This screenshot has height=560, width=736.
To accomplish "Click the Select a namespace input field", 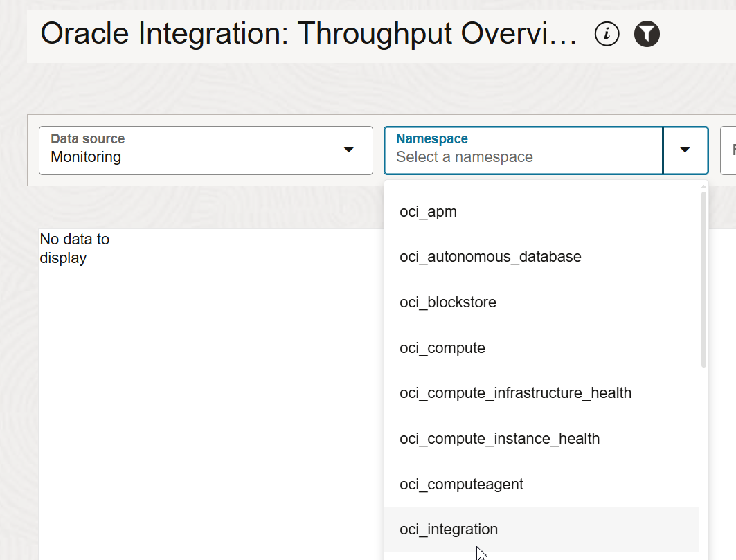I will 523,150.
